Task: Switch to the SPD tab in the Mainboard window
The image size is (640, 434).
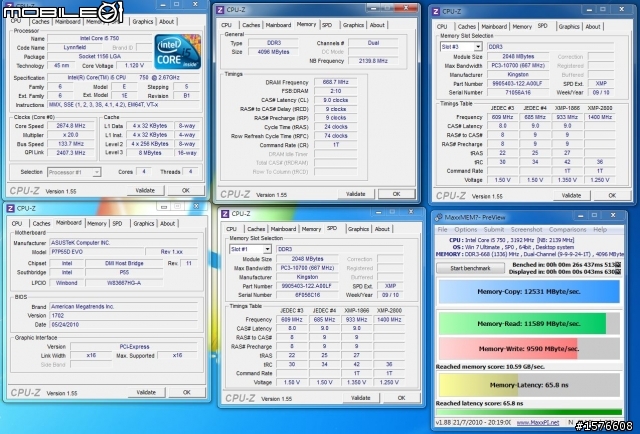Action: (117, 223)
